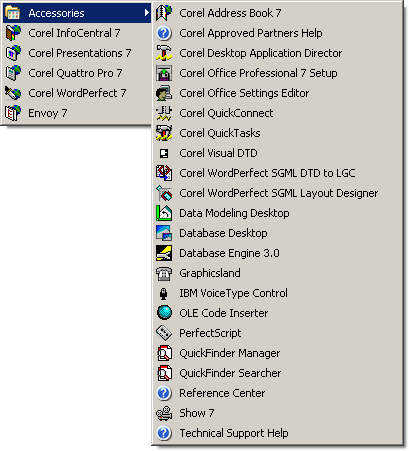The image size is (409, 451).
Task: Start Corel Presentations 7
Action: (77, 53)
